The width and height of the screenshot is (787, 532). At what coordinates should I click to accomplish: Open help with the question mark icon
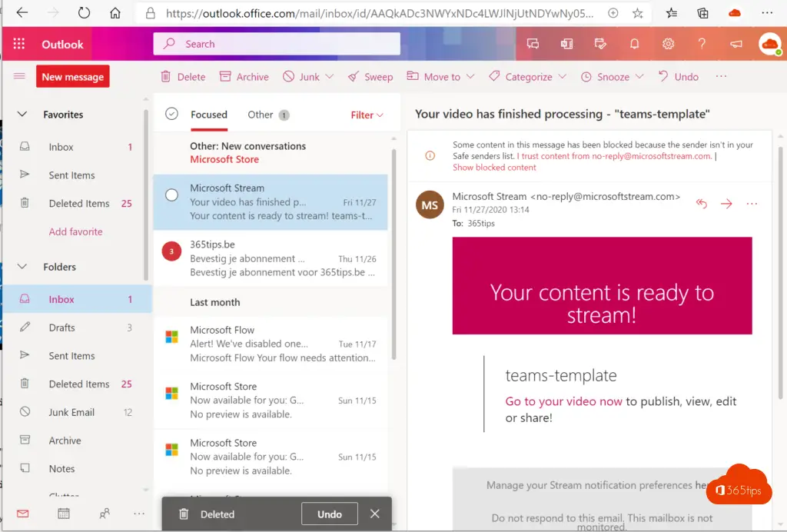[x=702, y=44]
